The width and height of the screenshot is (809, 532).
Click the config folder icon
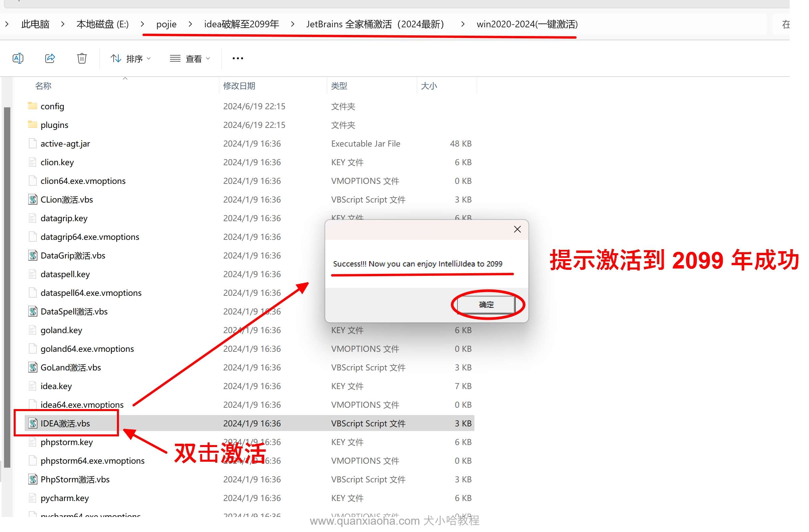click(x=32, y=106)
